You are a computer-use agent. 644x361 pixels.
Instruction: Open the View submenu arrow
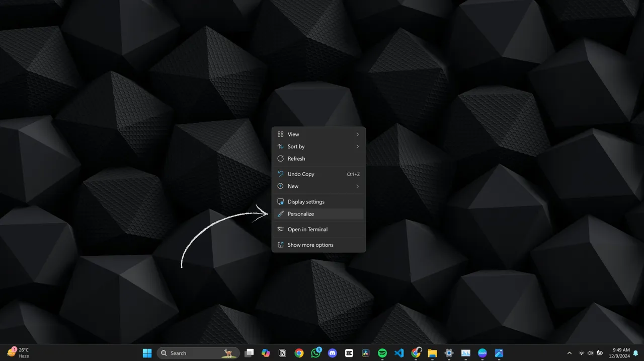[x=358, y=134]
